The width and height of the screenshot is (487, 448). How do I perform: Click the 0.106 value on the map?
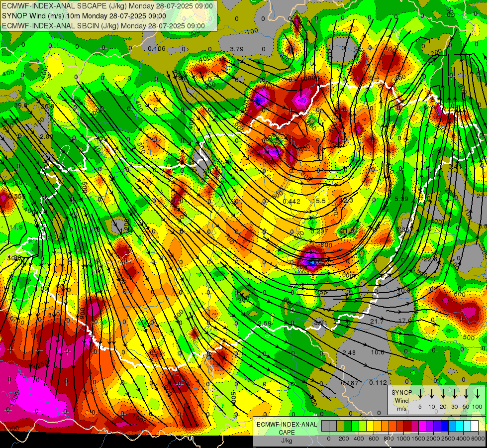tap(157, 49)
